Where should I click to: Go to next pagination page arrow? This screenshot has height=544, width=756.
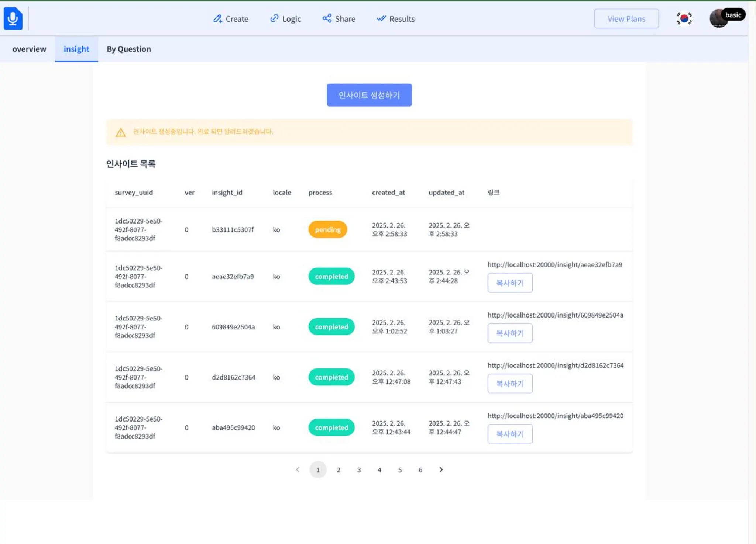(x=441, y=469)
